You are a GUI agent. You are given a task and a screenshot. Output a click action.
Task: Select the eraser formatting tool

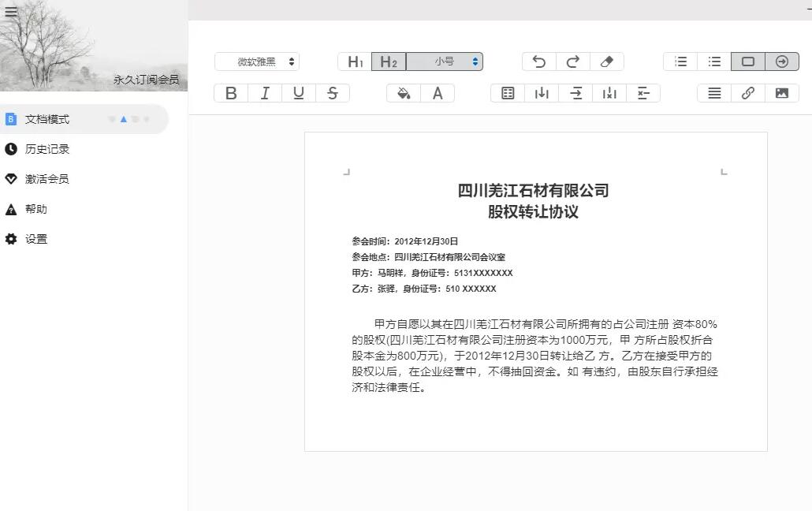[607, 62]
